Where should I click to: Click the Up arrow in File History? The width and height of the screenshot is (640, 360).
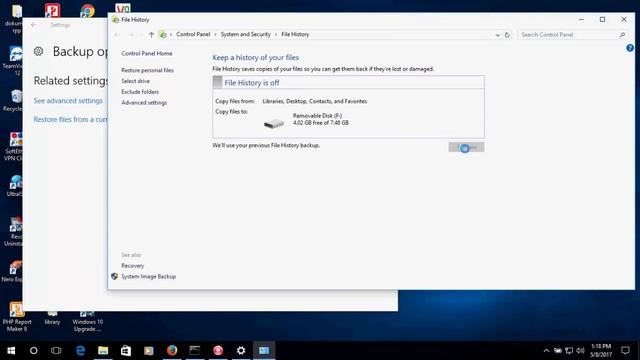(x=151, y=35)
